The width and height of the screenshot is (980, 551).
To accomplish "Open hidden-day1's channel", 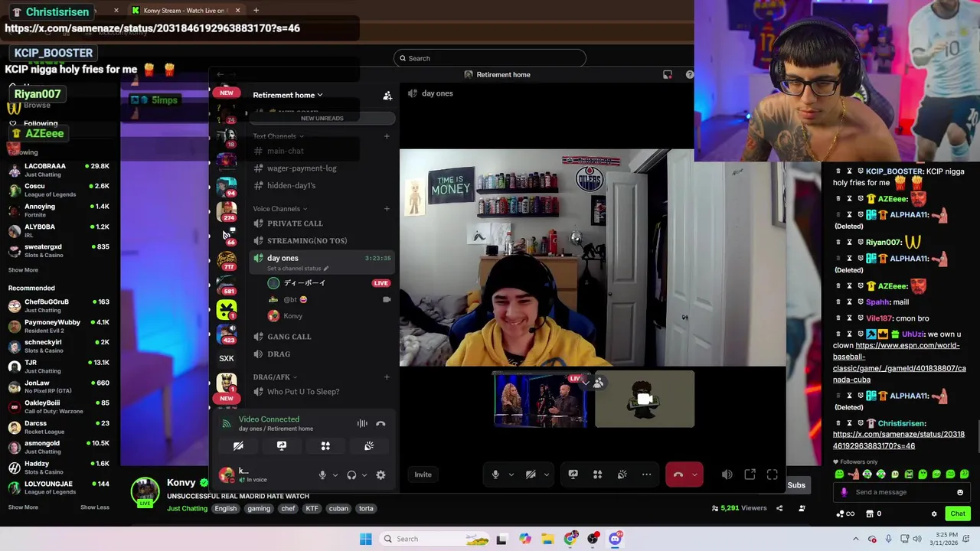I will pos(322,185).
